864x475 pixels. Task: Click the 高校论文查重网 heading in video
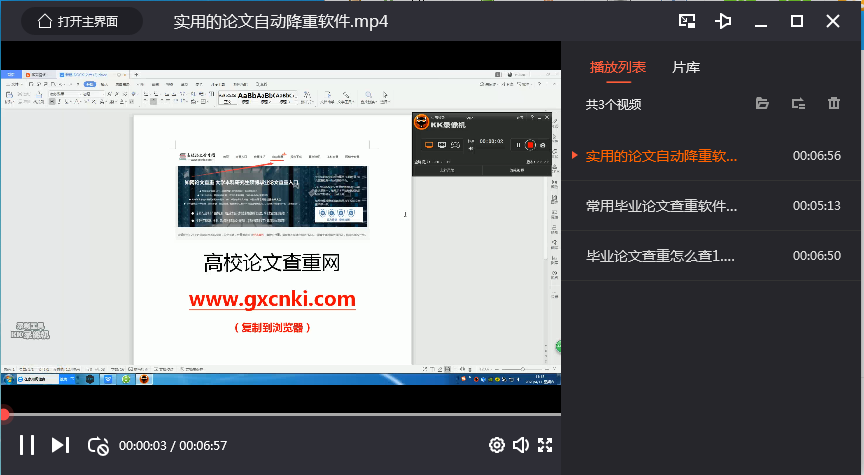point(272,262)
